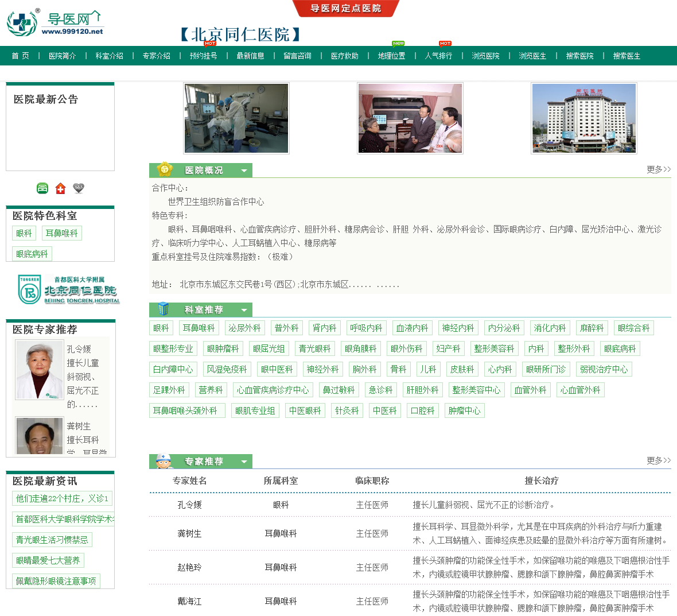This screenshot has height=616, width=677.
Task: Open the 浏览医生 menu item
Action: tap(532, 56)
